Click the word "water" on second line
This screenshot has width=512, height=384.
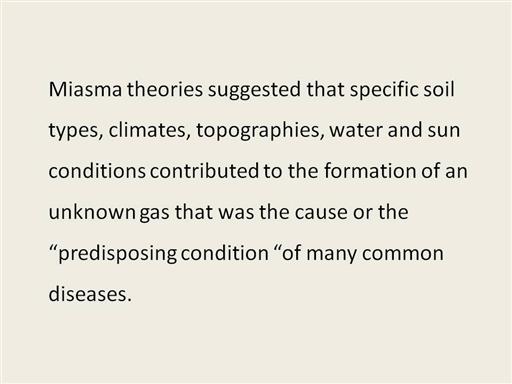tap(356, 131)
